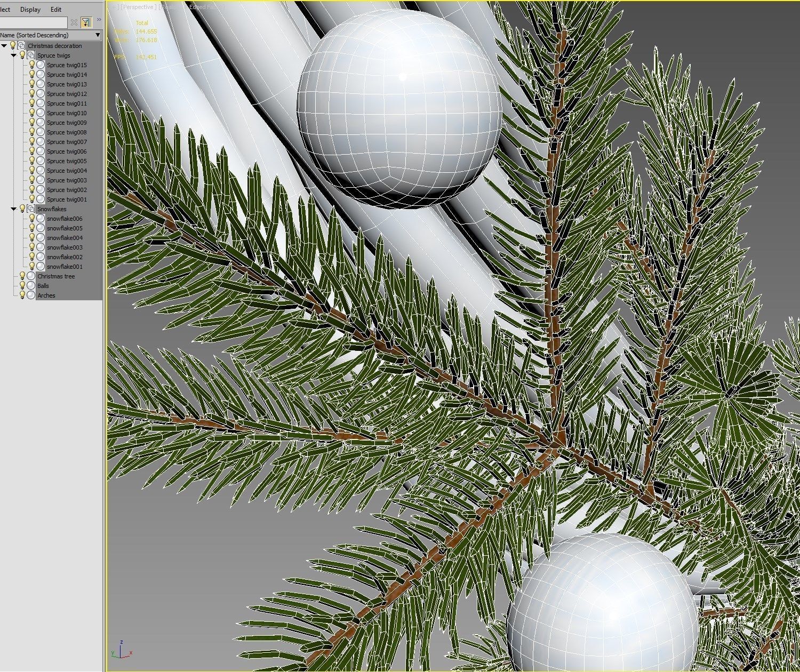The width and height of the screenshot is (800, 672).
Task: Open the Edged Faces viewport shading menu
Action: point(205,7)
